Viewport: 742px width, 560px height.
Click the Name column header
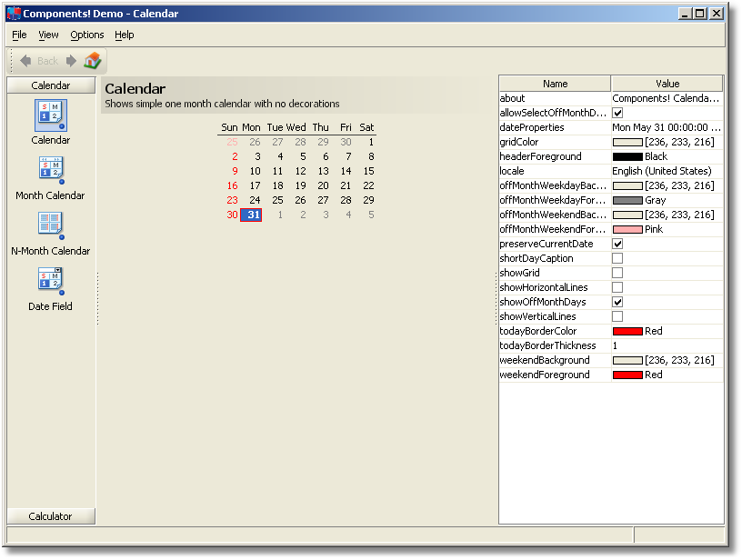click(x=555, y=84)
